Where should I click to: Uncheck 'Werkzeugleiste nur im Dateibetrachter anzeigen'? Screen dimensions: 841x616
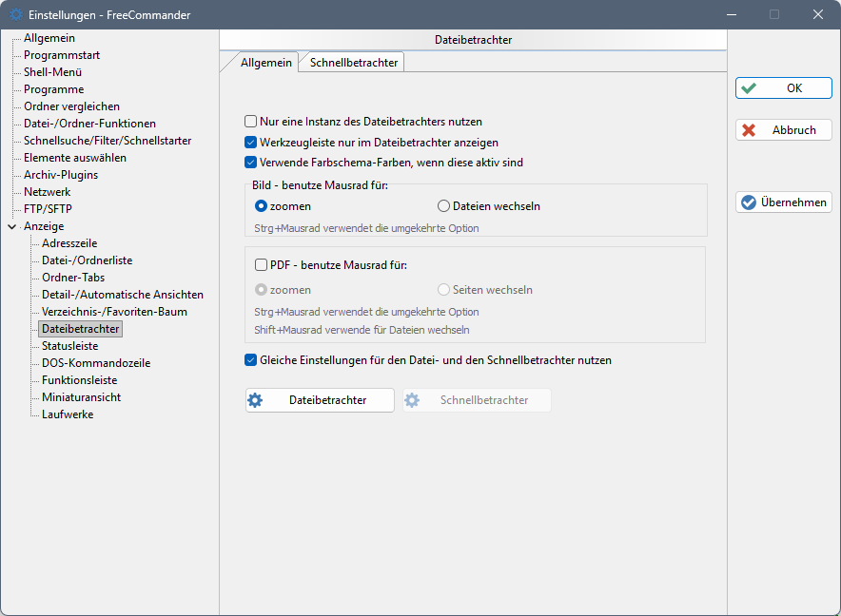[251, 142]
